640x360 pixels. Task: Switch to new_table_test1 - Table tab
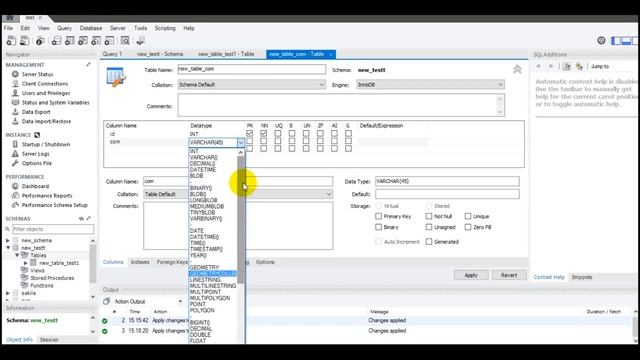coord(226,54)
